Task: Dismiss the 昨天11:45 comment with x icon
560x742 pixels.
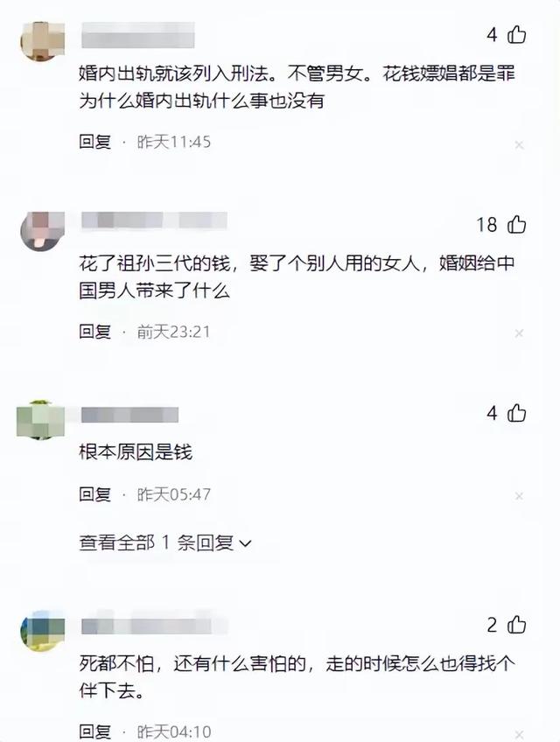Action: tap(519, 145)
